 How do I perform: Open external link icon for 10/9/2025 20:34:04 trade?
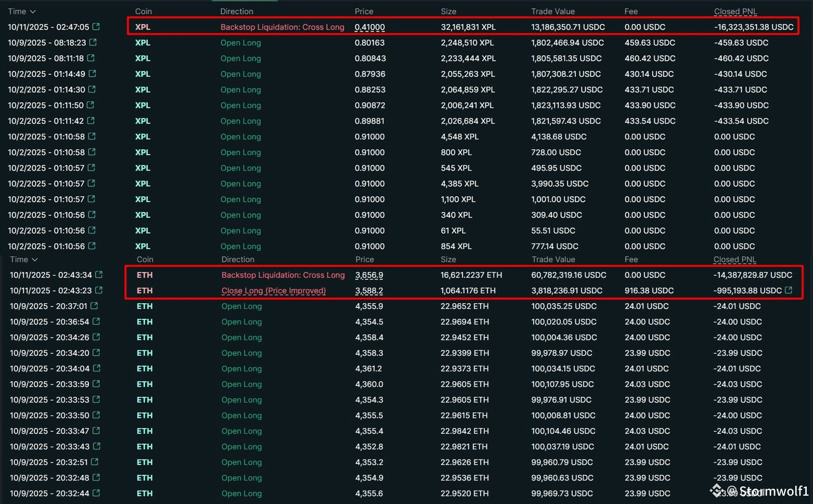(97, 368)
